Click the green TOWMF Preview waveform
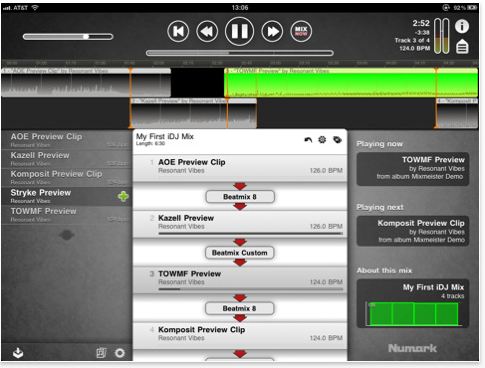 351,83
